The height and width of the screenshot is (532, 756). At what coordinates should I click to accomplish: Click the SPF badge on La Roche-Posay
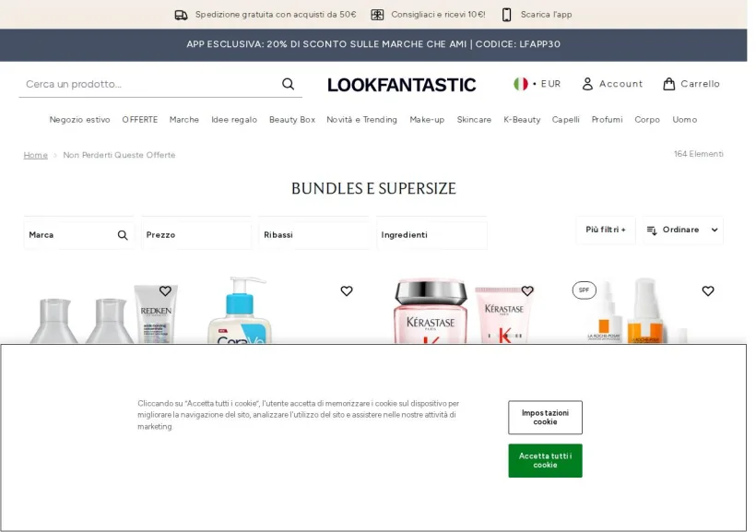pos(584,290)
